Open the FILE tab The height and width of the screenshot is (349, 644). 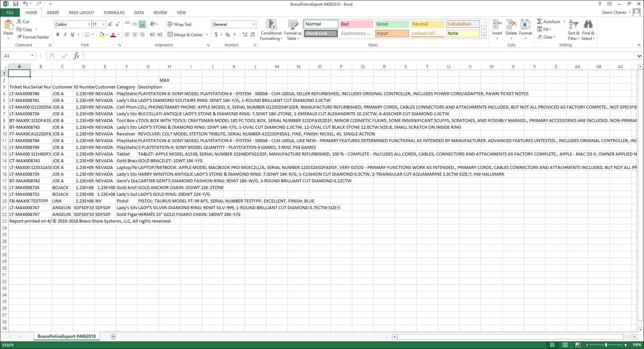coord(10,12)
